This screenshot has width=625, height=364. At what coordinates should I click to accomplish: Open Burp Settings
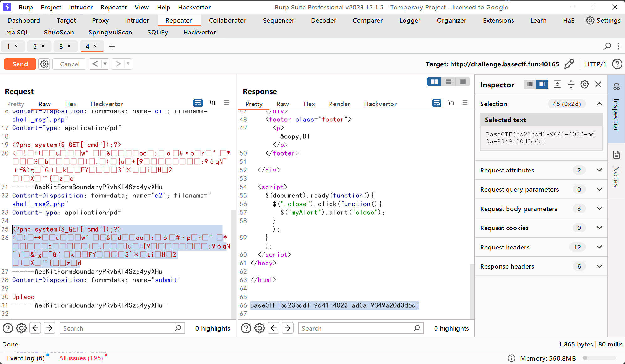(603, 20)
